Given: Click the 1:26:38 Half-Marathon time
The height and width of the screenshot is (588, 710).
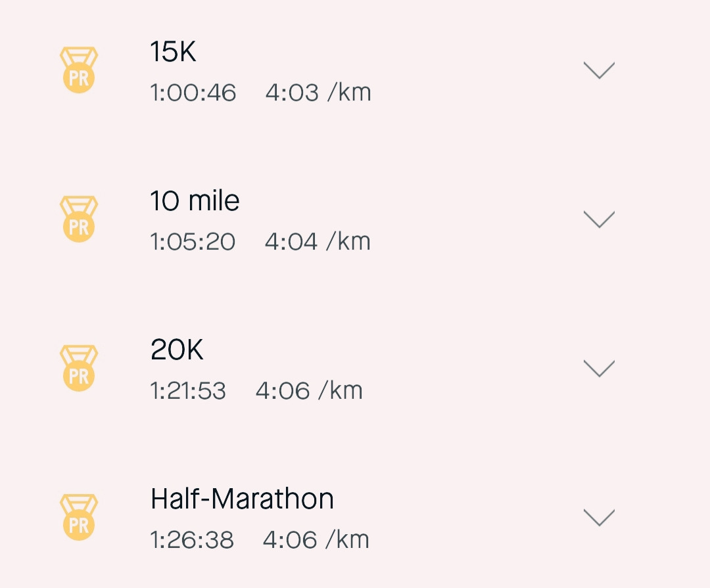Looking at the screenshot, I should [x=192, y=540].
